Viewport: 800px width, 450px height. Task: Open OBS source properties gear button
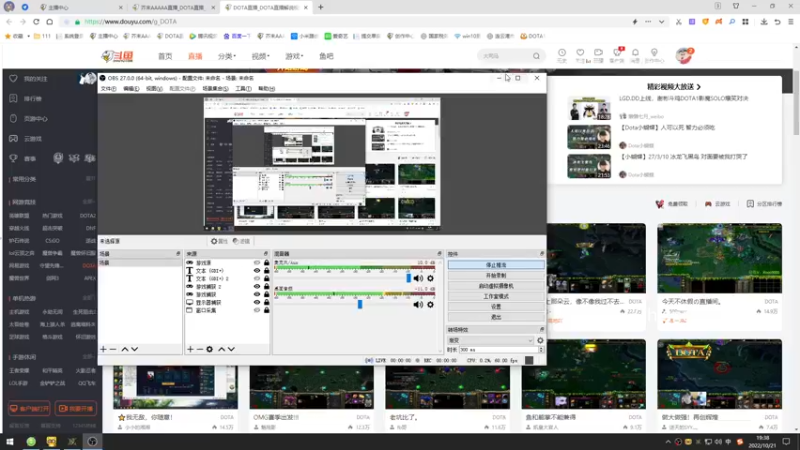pyautogui.click(x=219, y=241)
